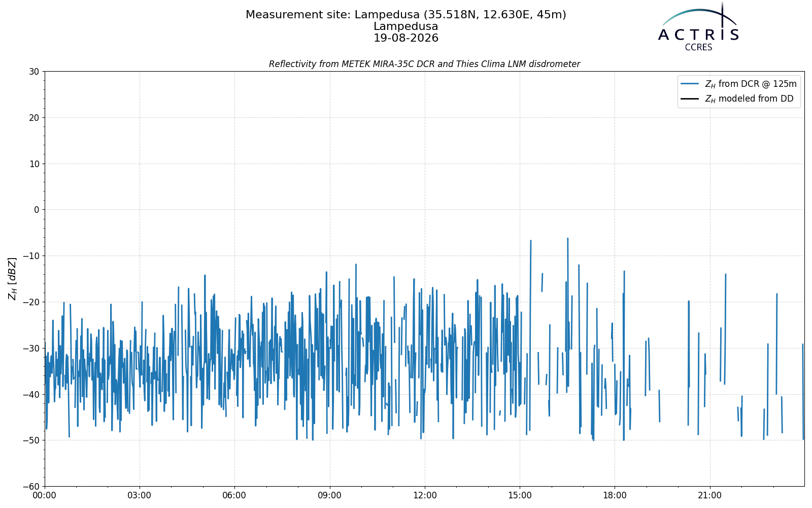The image size is (812, 508).
Task: Select the "Measurement site: Lampedusa (35.518N, 12.630E, 45m)" title
Action: 406,15
